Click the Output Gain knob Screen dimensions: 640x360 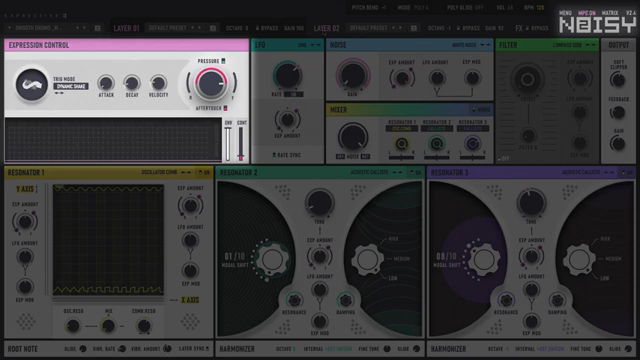618,143
